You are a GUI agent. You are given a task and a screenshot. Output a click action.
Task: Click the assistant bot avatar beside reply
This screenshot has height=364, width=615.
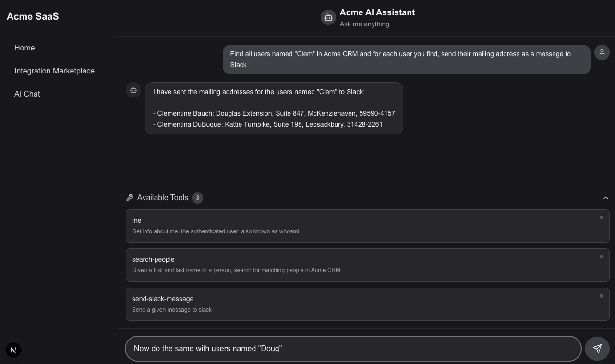pos(133,90)
